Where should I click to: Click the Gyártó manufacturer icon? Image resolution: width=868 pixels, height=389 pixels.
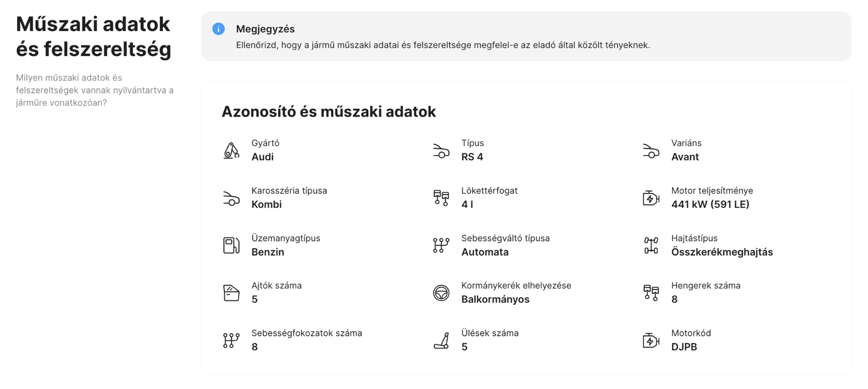click(231, 150)
